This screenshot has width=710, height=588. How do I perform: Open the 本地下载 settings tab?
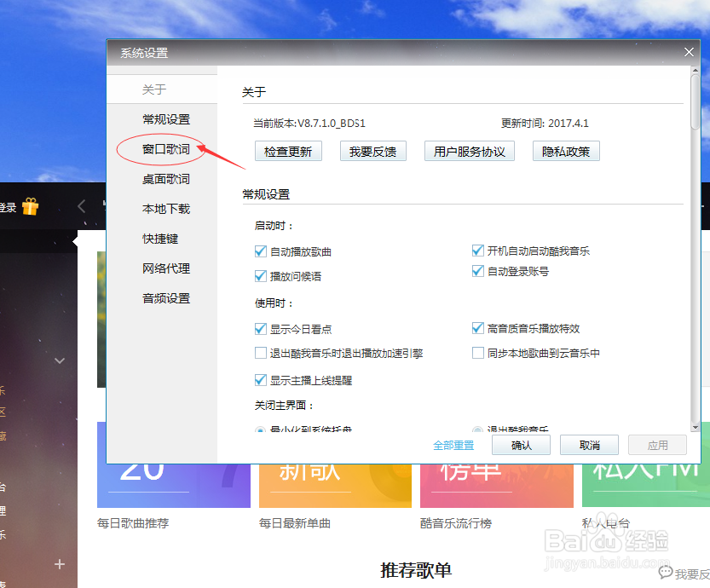[x=165, y=209]
